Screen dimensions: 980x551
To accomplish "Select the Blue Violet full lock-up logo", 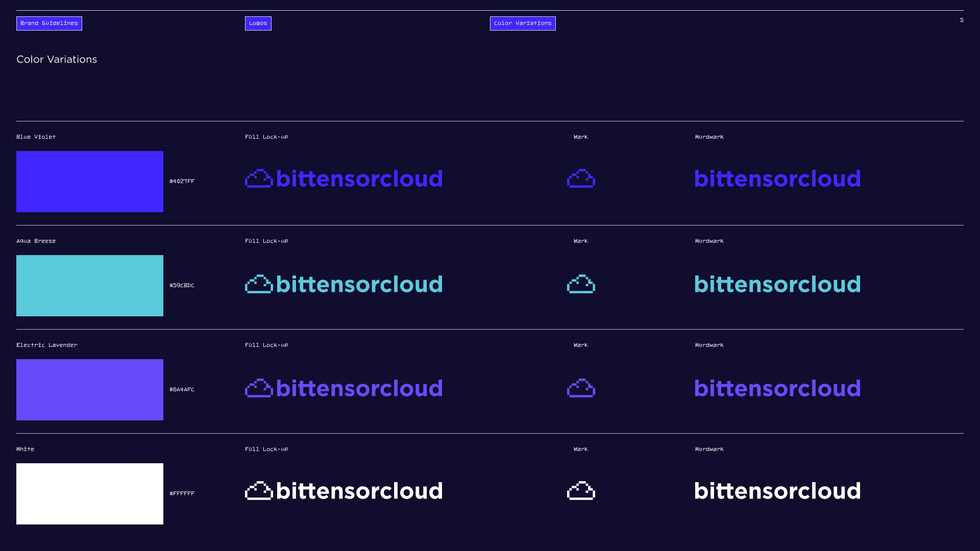I will point(344,179).
